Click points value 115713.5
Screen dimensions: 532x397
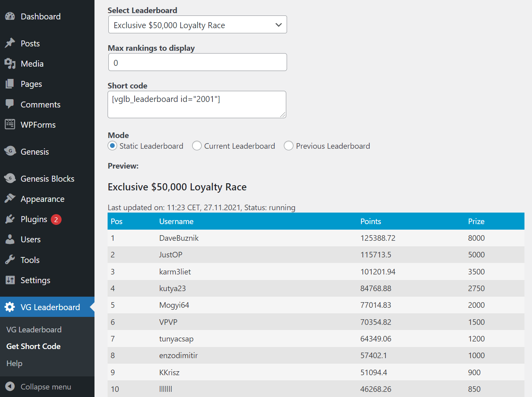376,255
